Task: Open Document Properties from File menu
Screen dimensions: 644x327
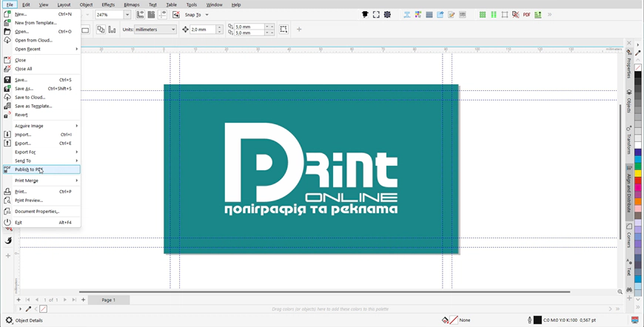Action: [x=41, y=212]
